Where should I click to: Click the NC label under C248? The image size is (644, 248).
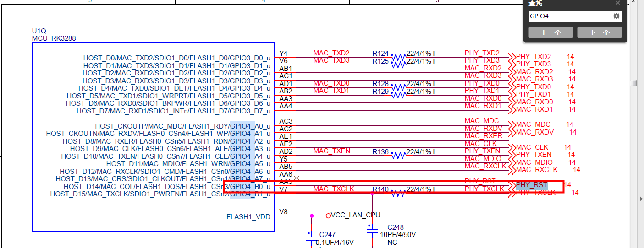392,243
